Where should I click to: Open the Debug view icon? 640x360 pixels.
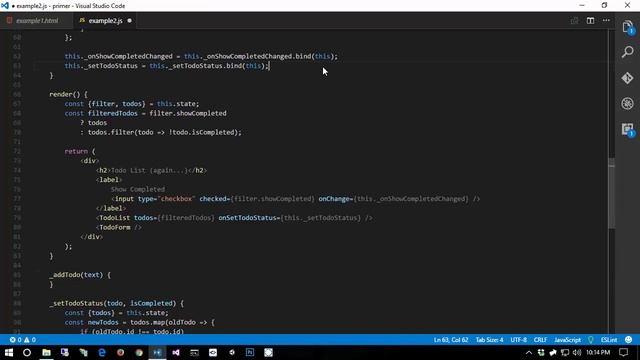point(628,103)
